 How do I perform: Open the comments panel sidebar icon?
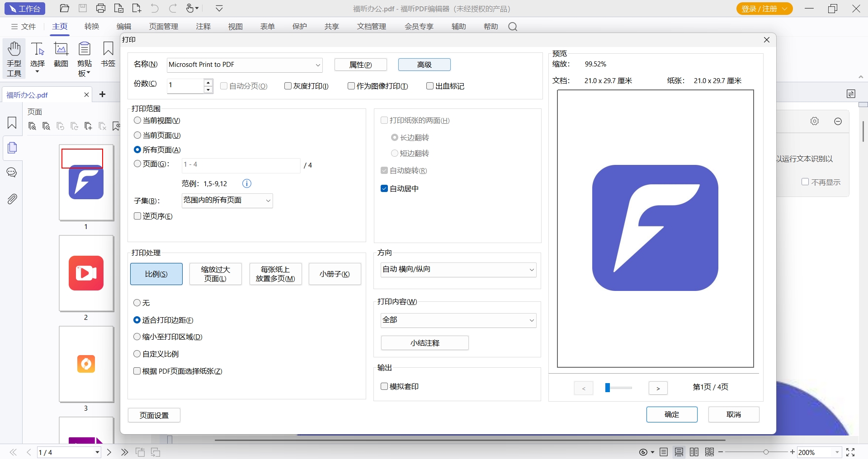click(x=12, y=173)
